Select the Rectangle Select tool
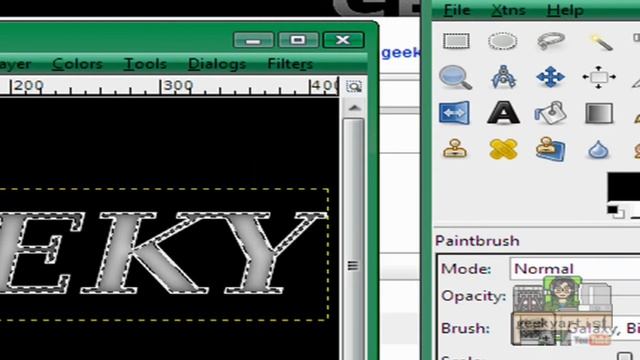 coord(456,41)
